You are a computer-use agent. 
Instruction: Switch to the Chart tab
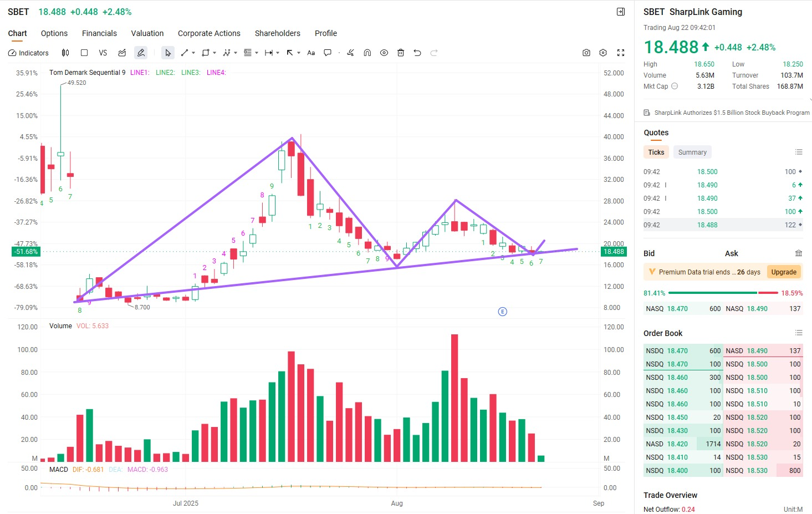18,33
